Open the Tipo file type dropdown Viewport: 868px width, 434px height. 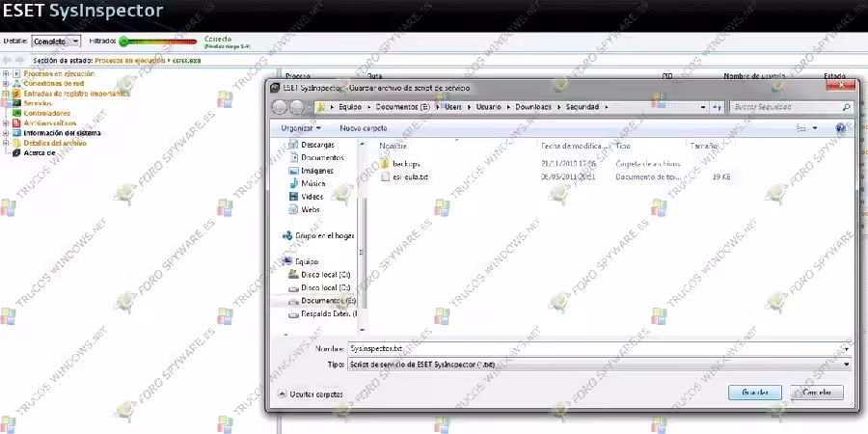pos(598,365)
